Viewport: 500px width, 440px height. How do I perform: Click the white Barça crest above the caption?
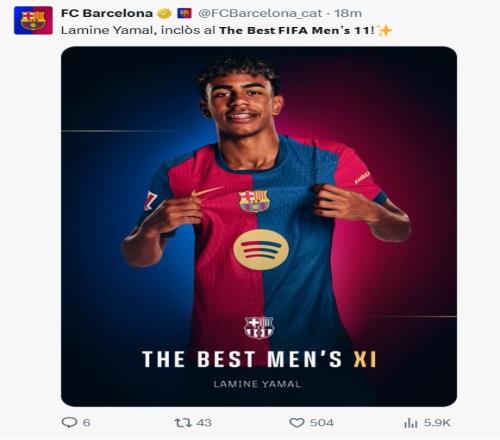(259, 327)
